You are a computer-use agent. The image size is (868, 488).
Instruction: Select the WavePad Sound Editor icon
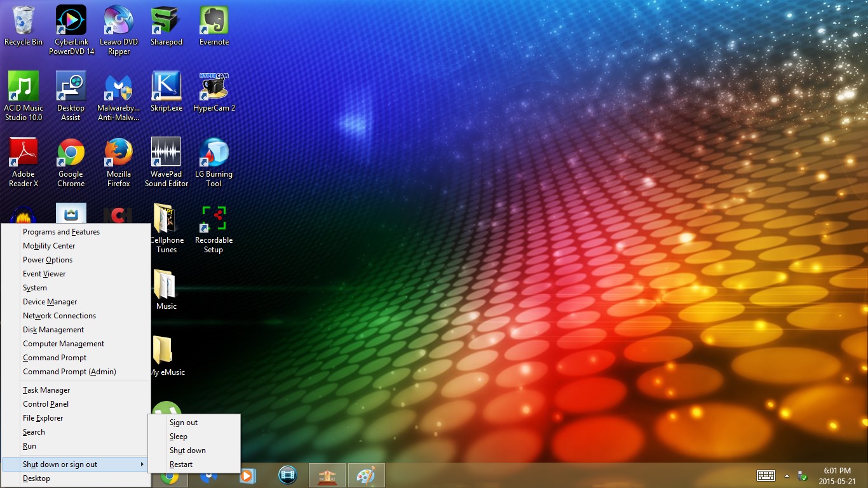[x=166, y=163]
